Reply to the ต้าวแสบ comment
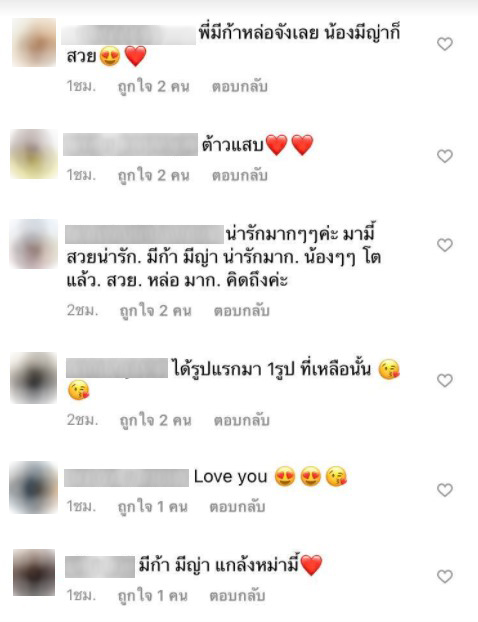The width and height of the screenshot is (478, 622). pos(240,175)
